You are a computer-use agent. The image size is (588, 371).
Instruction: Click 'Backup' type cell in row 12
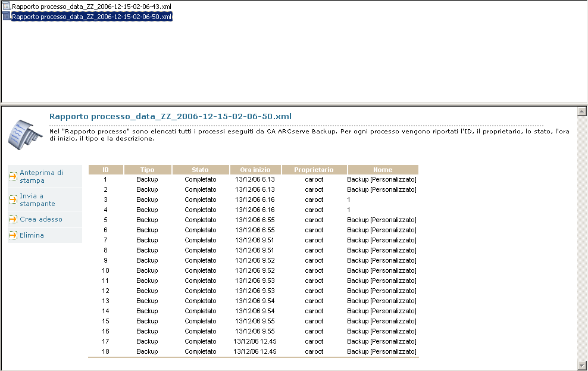(148, 291)
